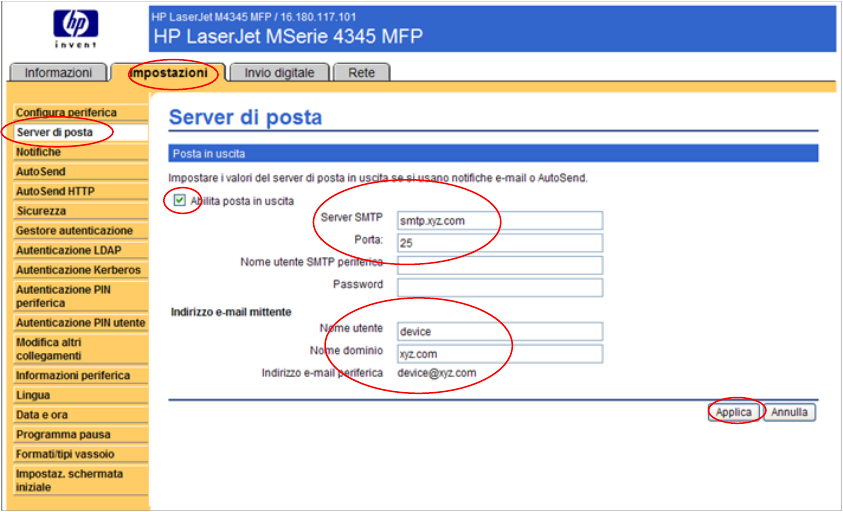Click the Nome dominio input field
Viewport: 843px width, 512px height.
500,354
